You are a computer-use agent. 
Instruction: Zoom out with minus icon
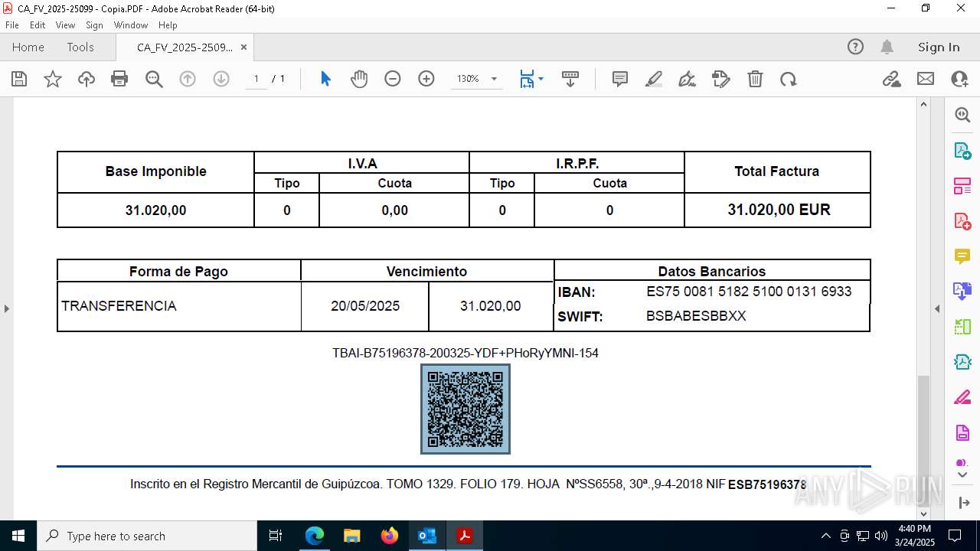(x=393, y=79)
